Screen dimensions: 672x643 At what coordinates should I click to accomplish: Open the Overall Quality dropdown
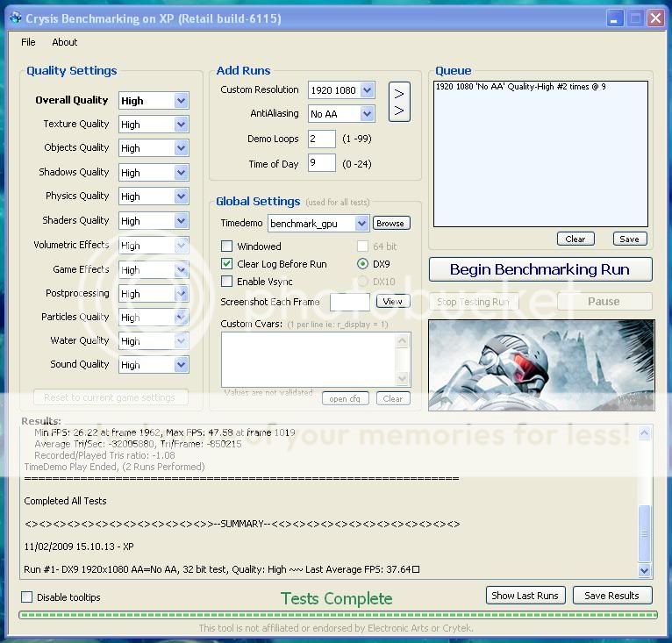click(x=181, y=101)
